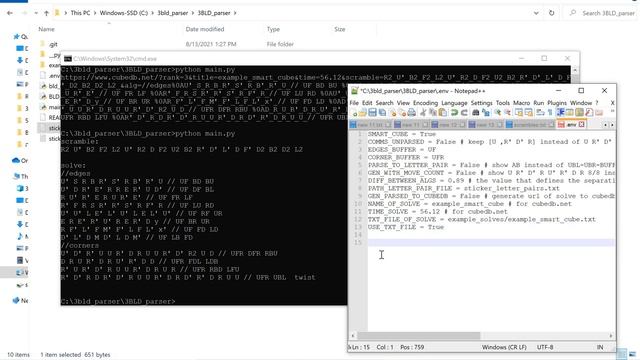Open the Run menu in Notepad++
Viewport: 640px width, 360px height.
[539, 103]
